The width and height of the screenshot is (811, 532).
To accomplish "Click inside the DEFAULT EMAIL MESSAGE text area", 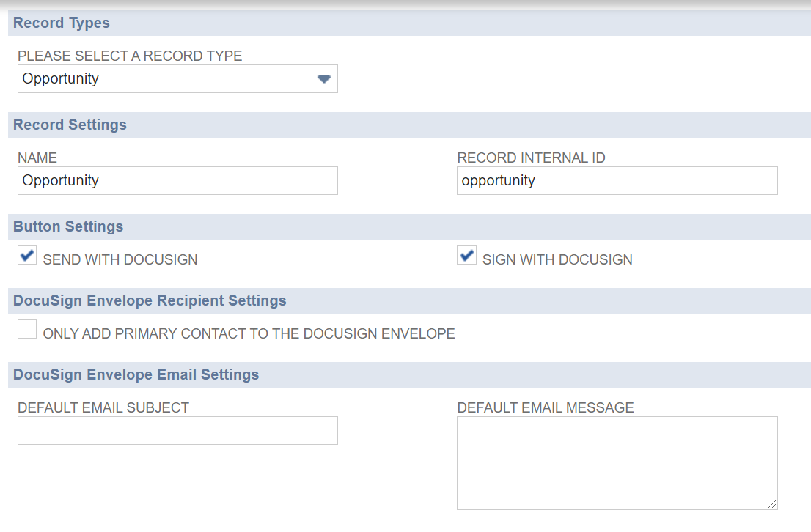I will 616,462.
